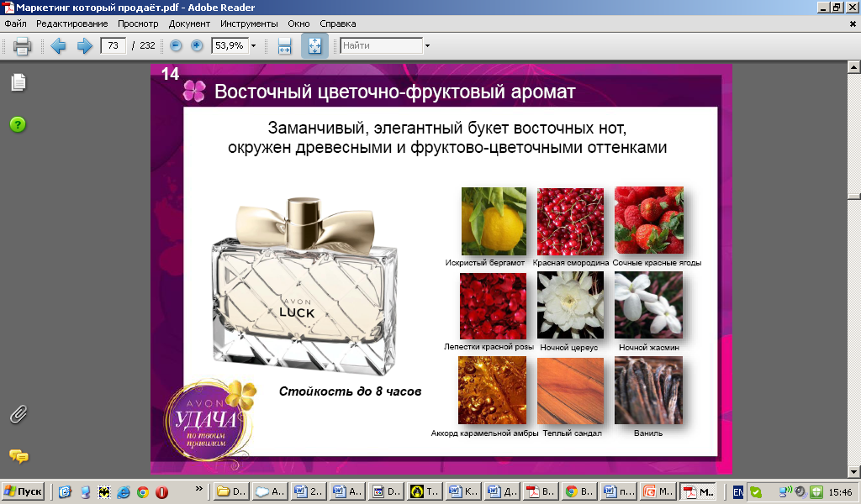
Task: Open the Инструменты menu
Action: click(x=249, y=24)
